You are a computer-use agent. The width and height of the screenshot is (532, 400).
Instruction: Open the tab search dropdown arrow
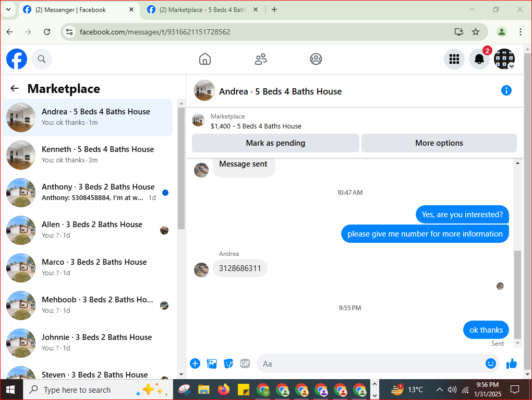pyautogui.click(x=8, y=10)
